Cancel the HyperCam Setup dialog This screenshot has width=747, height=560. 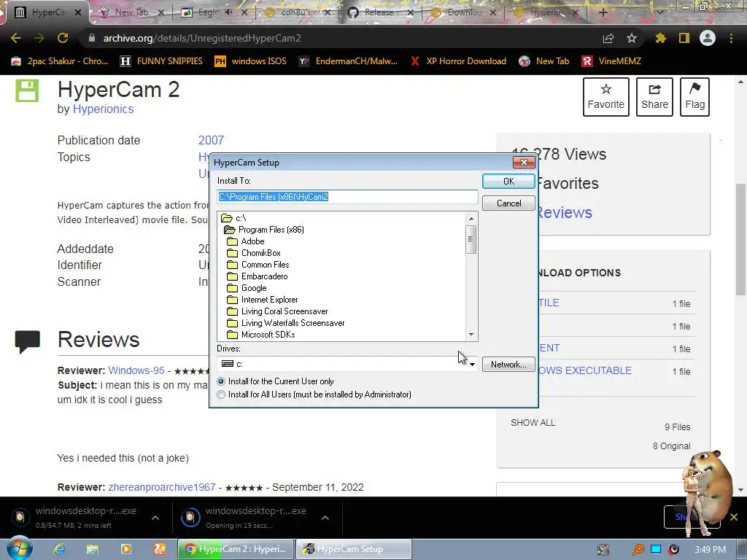(508, 203)
